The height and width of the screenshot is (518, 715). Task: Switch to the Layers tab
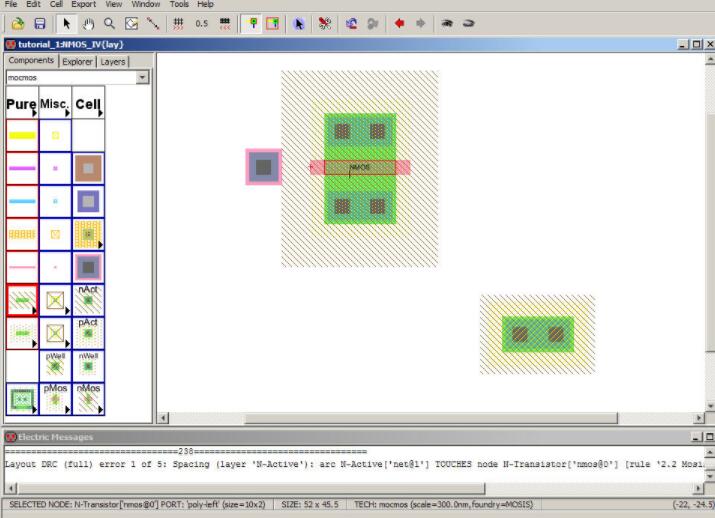click(x=113, y=61)
